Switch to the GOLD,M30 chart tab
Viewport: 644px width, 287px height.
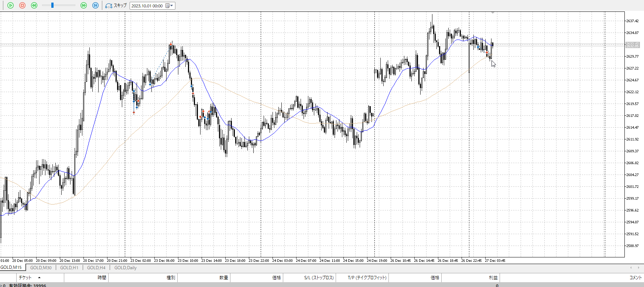[41, 268]
